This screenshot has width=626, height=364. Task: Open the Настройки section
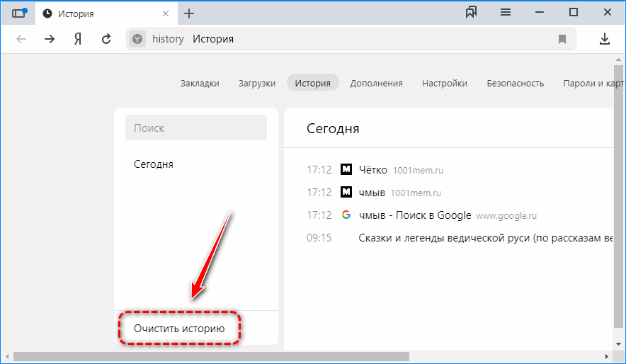444,83
